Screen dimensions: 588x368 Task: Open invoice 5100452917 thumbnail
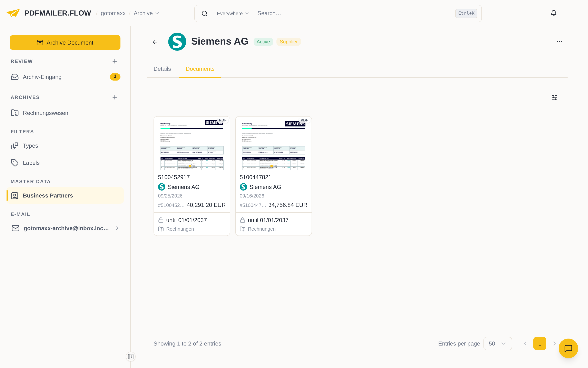[192, 143]
